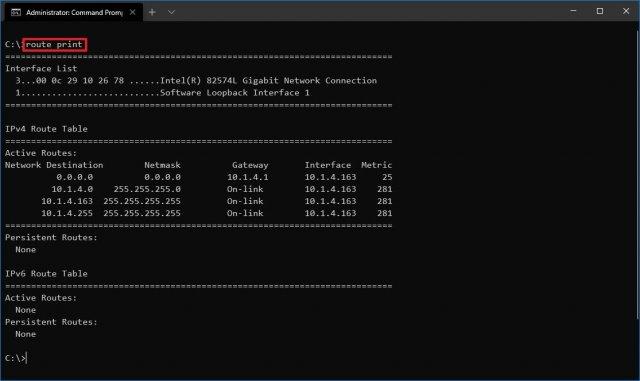Click the Command Prompt tab icon

pyautogui.click(x=16, y=12)
